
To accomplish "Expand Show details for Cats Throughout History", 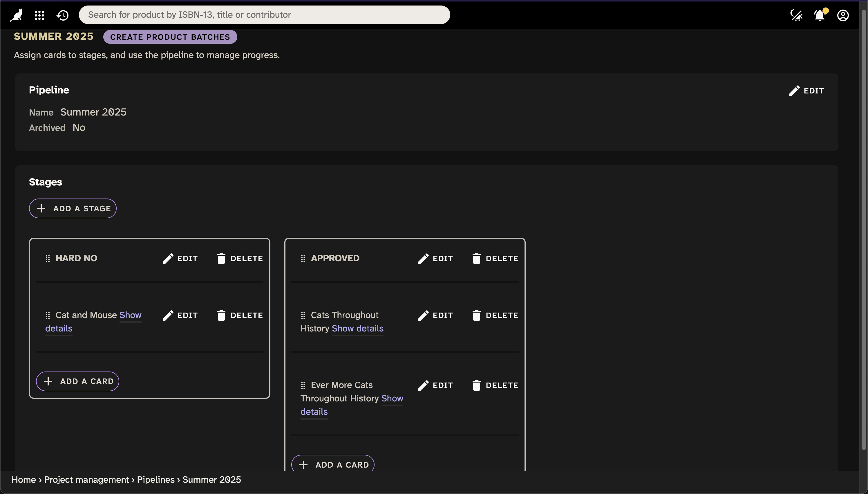I will [x=357, y=329].
